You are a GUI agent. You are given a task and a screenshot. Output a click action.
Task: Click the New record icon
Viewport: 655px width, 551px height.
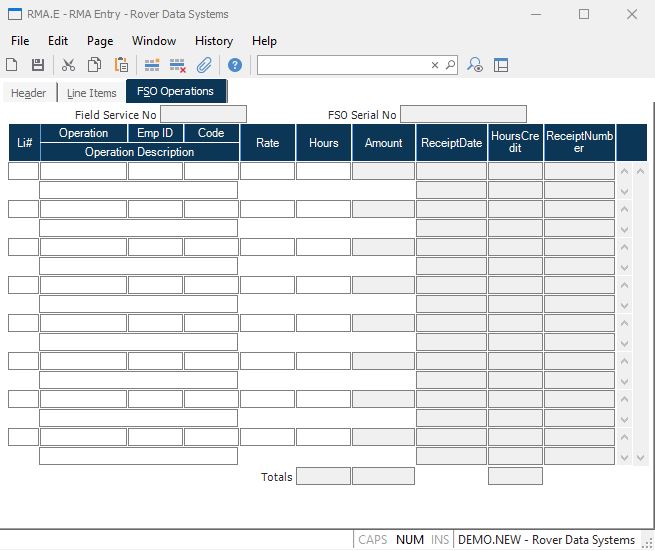point(12,65)
